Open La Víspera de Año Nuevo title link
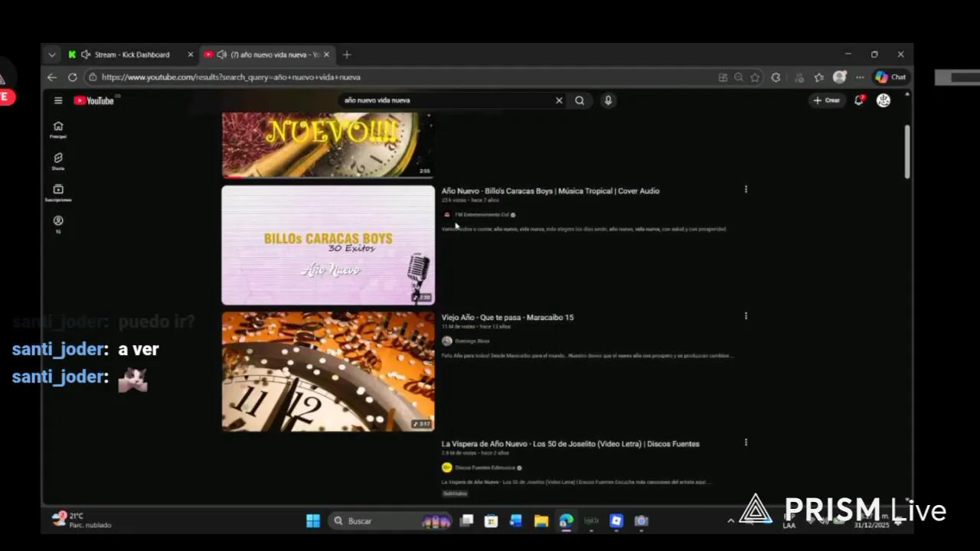This screenshot has height=551, width=980. 570,444
